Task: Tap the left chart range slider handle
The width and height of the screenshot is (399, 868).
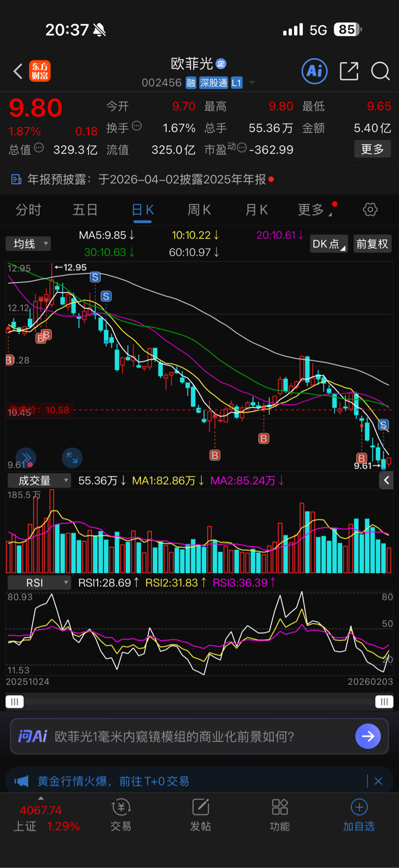Action: coord(15,702)
